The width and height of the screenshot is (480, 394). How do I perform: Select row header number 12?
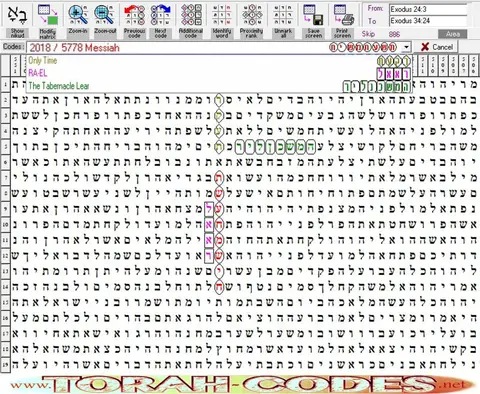(x=6, y=256)
